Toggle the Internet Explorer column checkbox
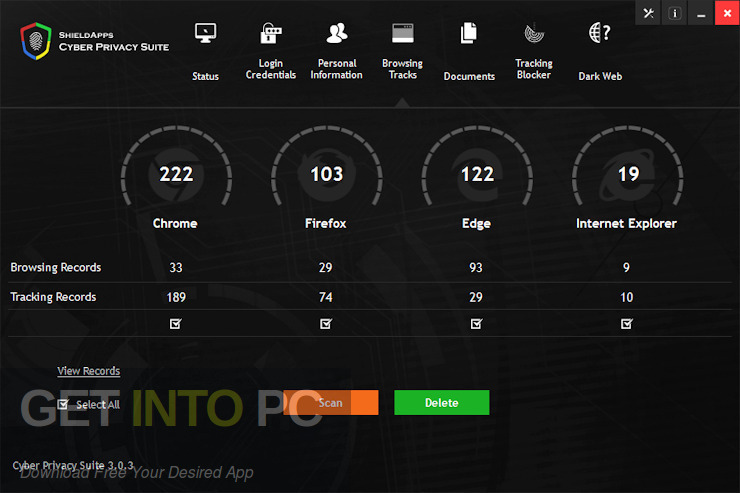Screen dimensions: 740x493 click(x=627, y=324)
